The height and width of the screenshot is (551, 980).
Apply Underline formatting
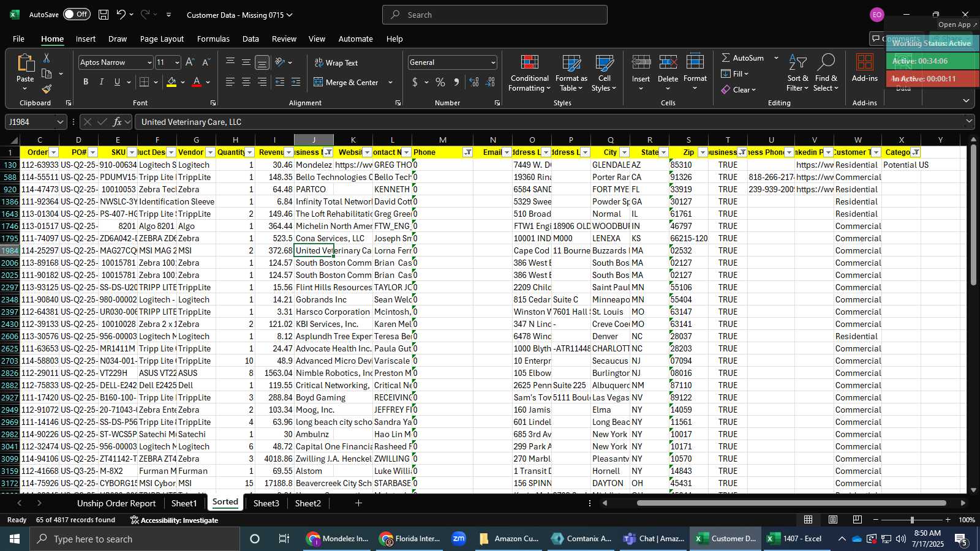(x=117, y=82)
